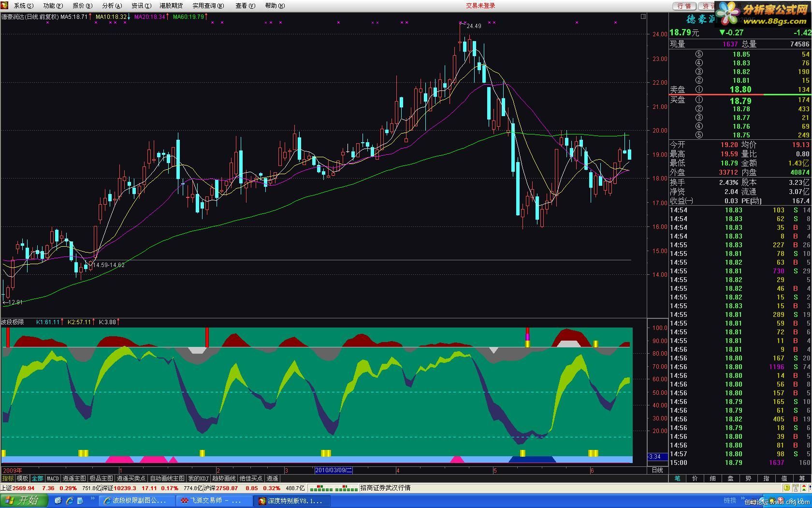This screenshot has height=508, width=812.
Task: Switch to the 细 tab in quote panel
Action: 713,478
